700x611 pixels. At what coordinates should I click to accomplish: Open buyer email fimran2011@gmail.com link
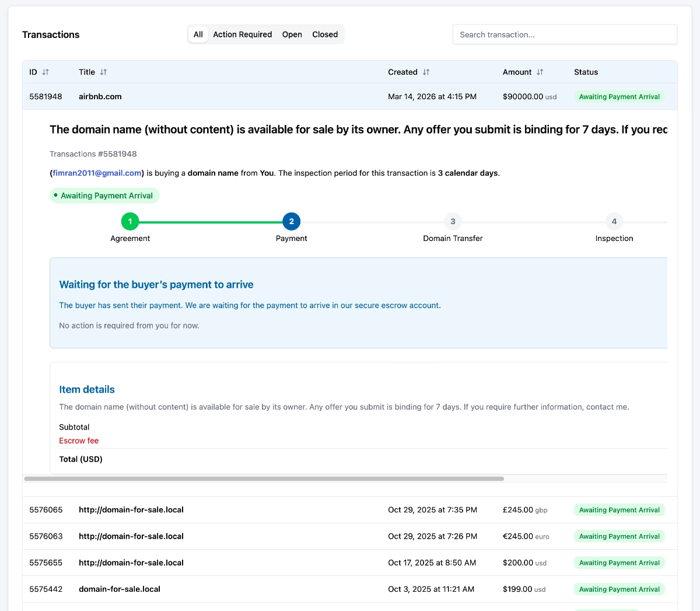[x=97, y=173]
